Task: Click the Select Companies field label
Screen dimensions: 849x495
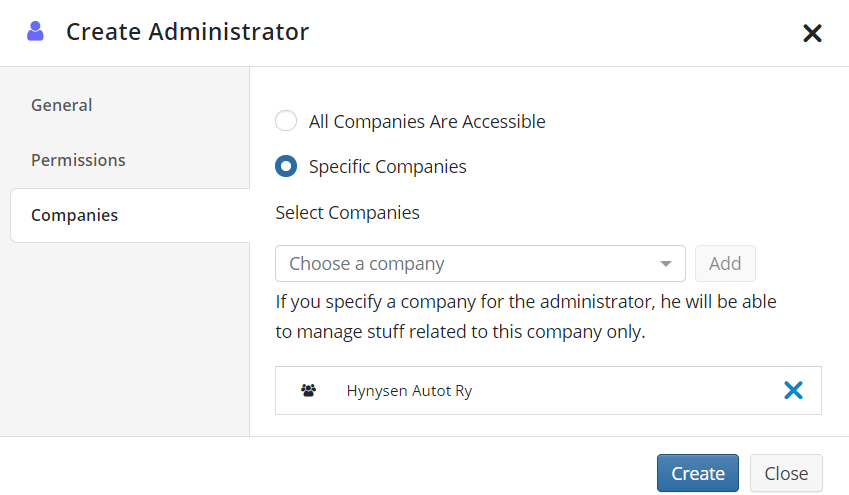Action: click(347, 213)
